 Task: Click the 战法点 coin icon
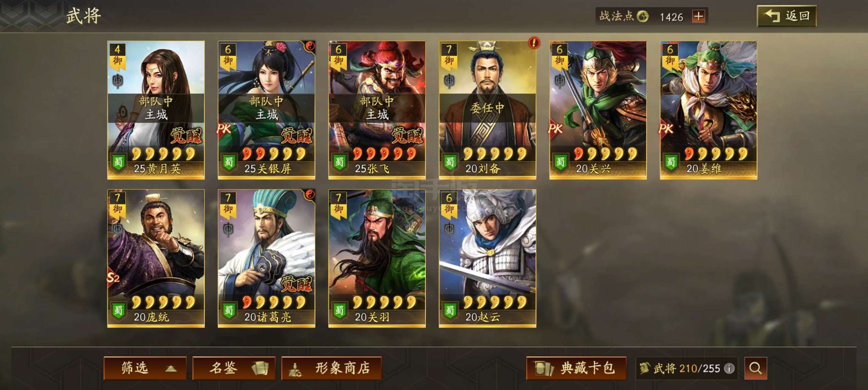642,16
